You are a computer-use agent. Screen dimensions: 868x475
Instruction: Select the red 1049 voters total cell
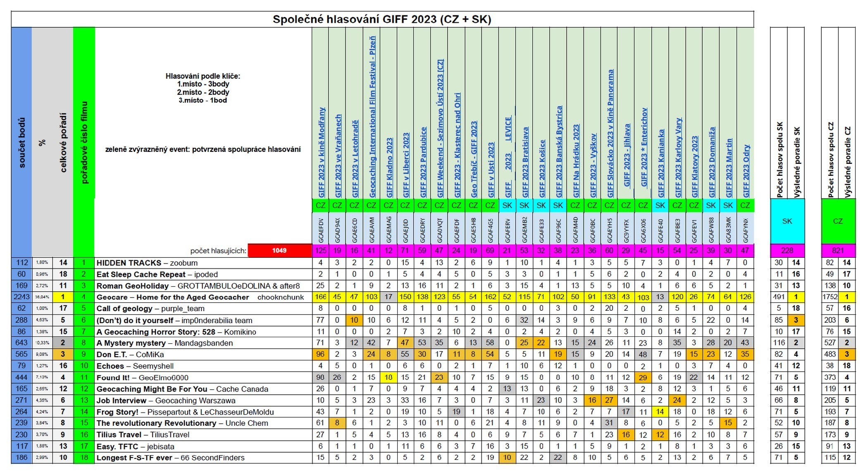click(279, 250)
